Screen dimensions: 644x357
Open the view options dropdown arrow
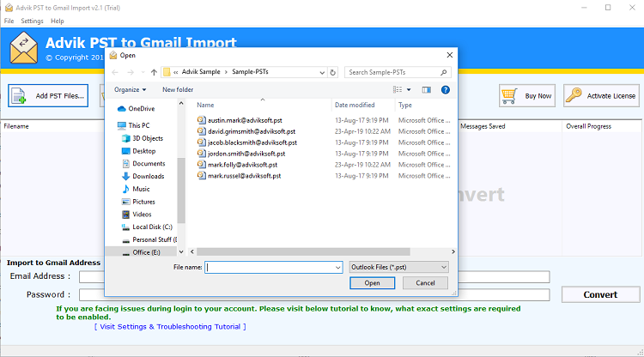[x=409, y=89]
